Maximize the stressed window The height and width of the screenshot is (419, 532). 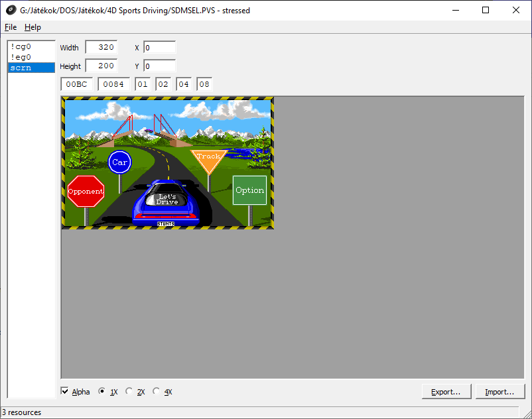[486, 10]
